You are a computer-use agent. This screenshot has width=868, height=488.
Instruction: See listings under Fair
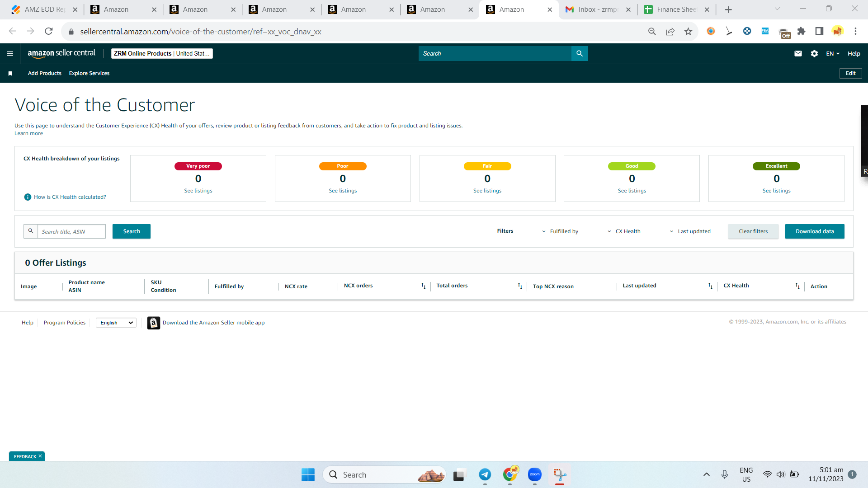click(x=487, y=191)
